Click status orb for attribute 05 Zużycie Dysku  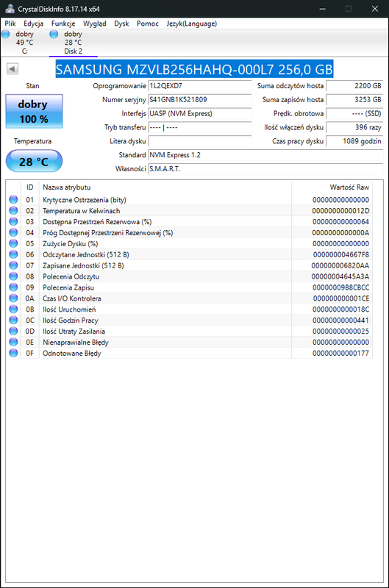coord(13,243)
